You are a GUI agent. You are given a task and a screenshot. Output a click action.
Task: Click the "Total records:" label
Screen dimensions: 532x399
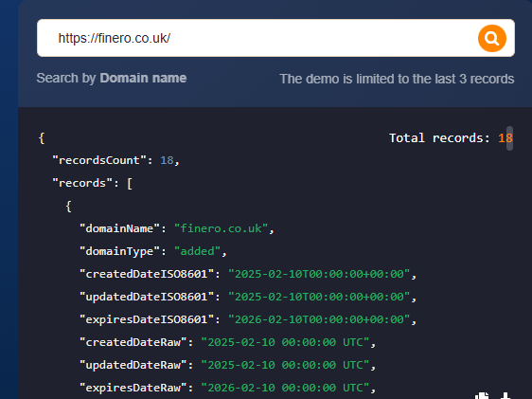pyautogui.click(x=439, y=138)
